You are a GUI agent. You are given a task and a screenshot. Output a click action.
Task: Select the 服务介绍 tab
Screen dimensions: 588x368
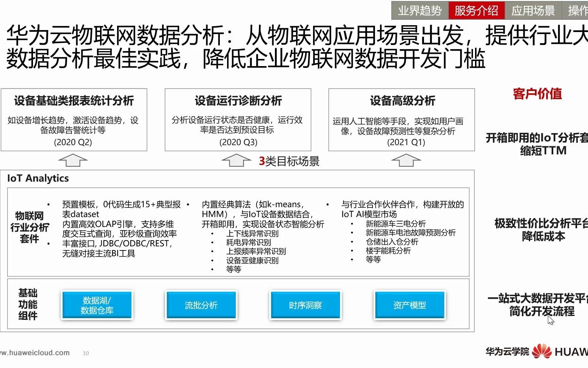click(x=476, y=11)
